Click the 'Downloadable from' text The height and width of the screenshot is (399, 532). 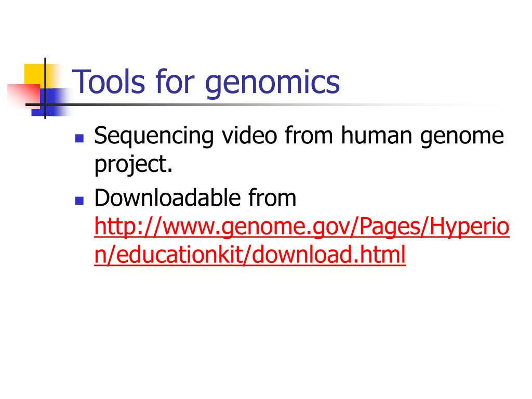[195, 197]
